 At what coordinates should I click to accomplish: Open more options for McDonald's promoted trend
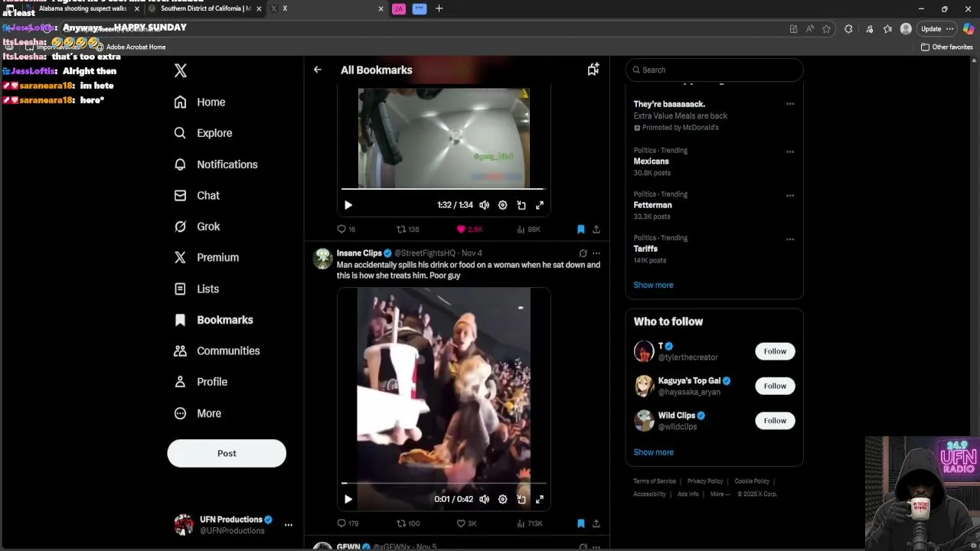(789, 104)
